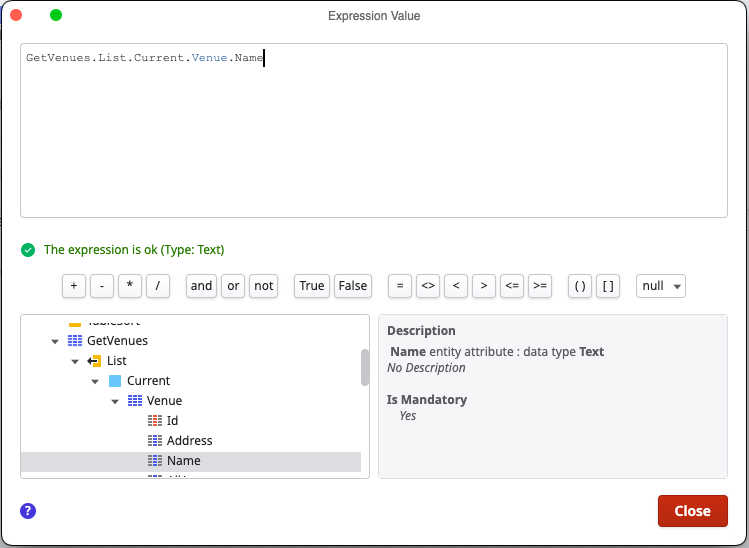Insert the True literal
Viewport: 749px width, 548px height.
click(311, 286)
